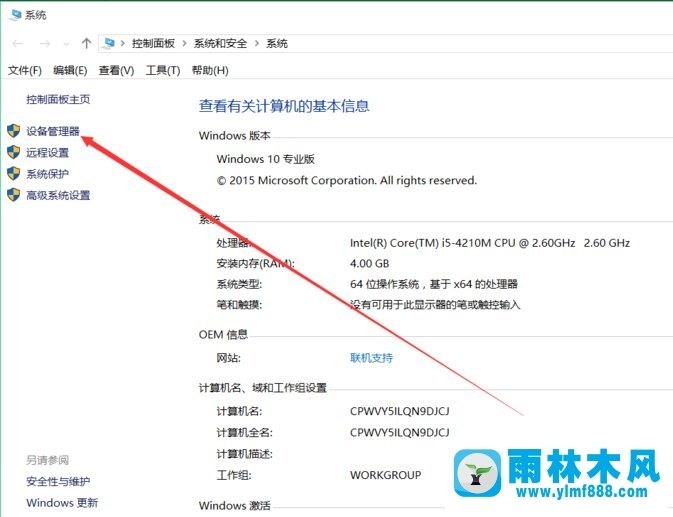673x517 pixels.
Task: Open 安全性与维护 link
Action: 58,481
